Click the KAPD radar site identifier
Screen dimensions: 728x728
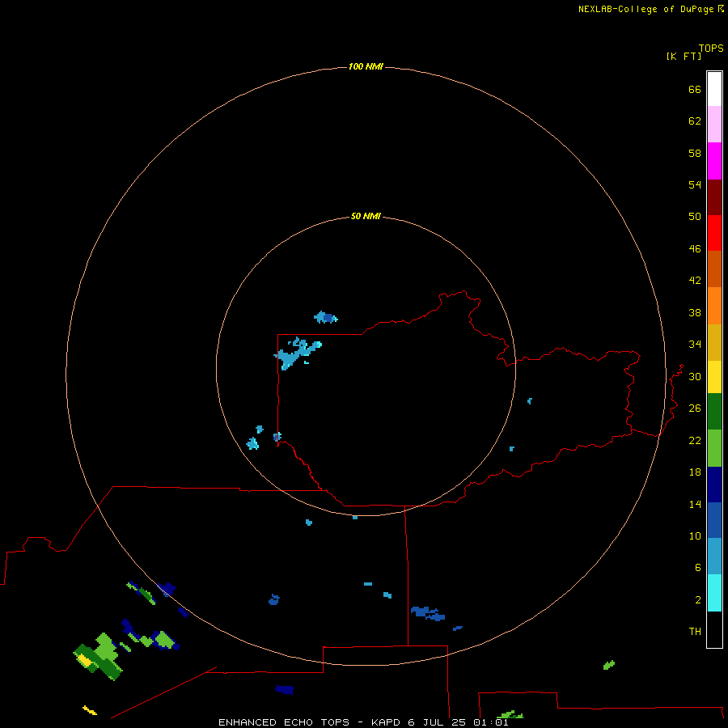(386, 722)
